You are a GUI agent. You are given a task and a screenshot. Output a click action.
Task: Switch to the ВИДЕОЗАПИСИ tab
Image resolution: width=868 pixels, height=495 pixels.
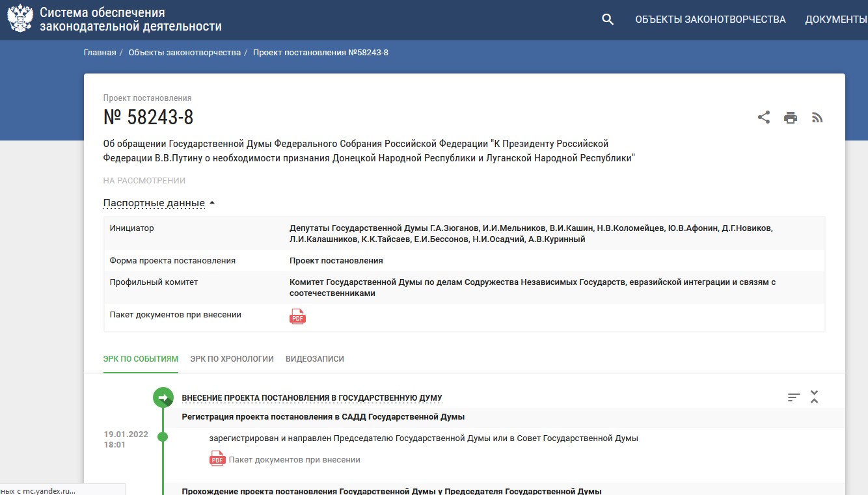pos(315,358)
